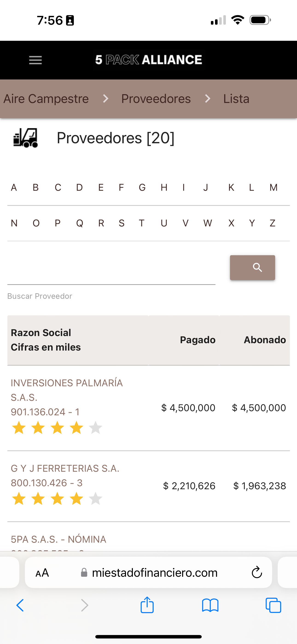Go to Aire Campestre breadcrumb
The height and width of the screenshot is (644, 297).
click(x=46, y=99)
